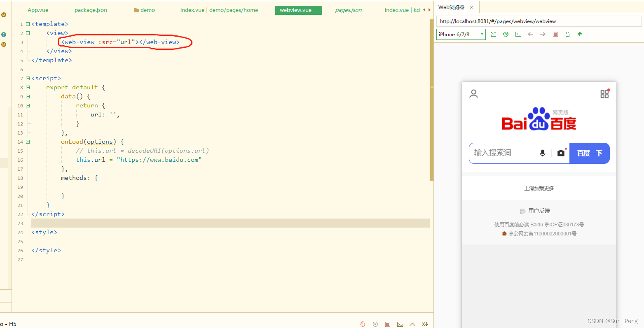Open image search with the camera icon
The width and height of the screenshot is (644, 328).
tap(561, 153)
